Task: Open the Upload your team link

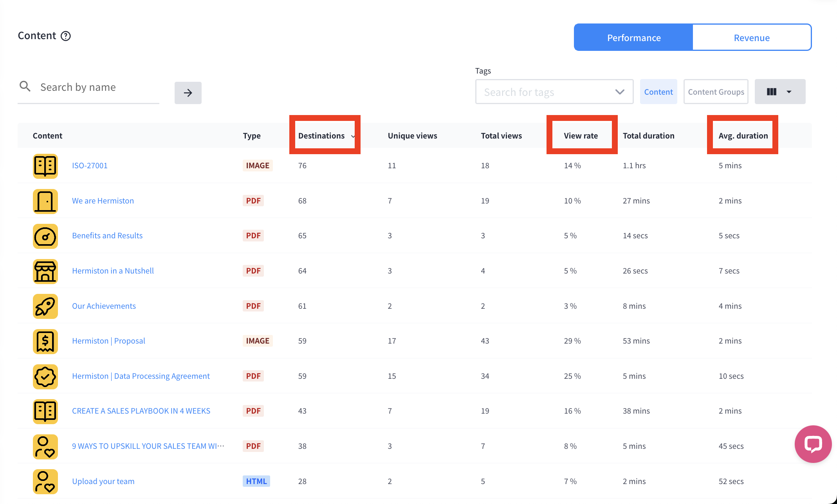Action: pos(103,481)
